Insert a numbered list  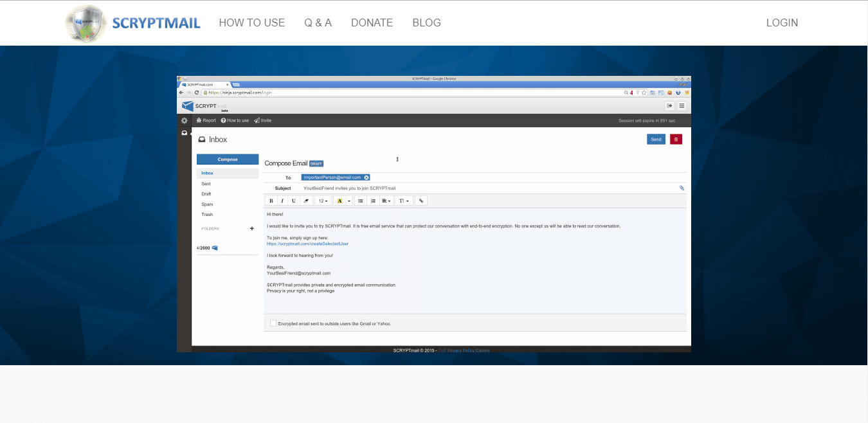[373, 201]
